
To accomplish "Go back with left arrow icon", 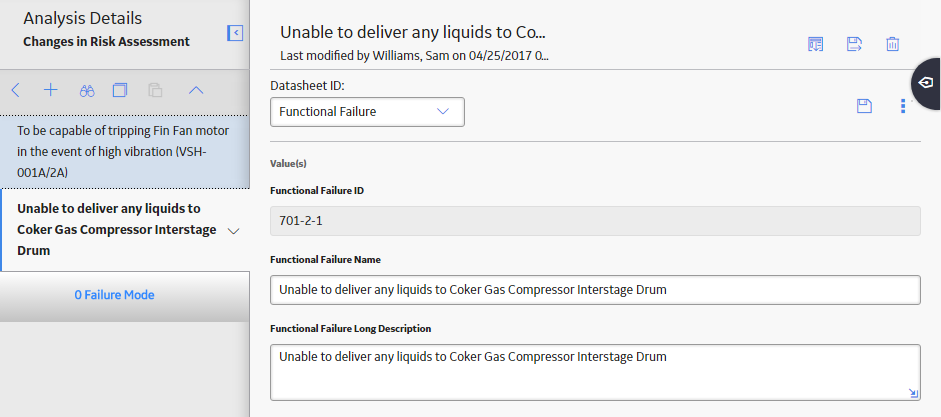I will tap(16, 91).
